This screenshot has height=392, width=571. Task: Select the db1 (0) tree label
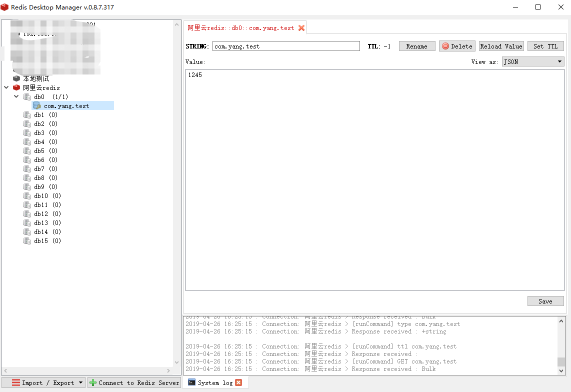[x=46, y=115]
